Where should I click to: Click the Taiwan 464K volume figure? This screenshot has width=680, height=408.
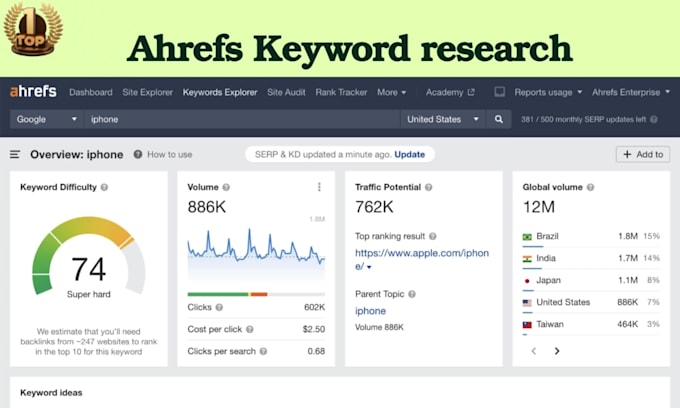(628, 324)
